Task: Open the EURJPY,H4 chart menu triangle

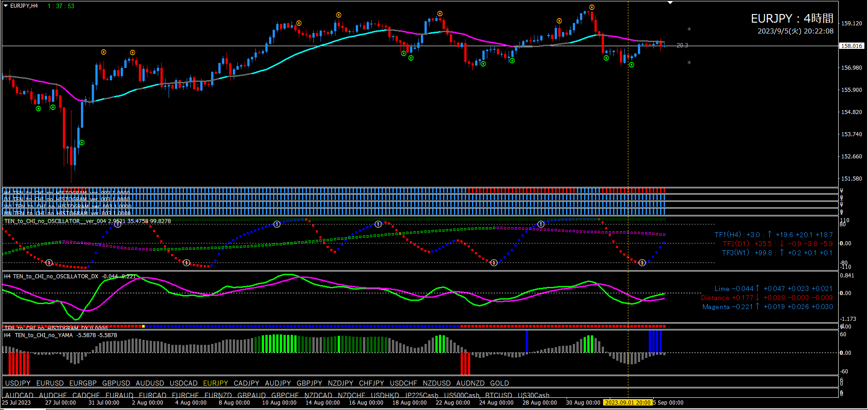Action: [x=6, y=6]
